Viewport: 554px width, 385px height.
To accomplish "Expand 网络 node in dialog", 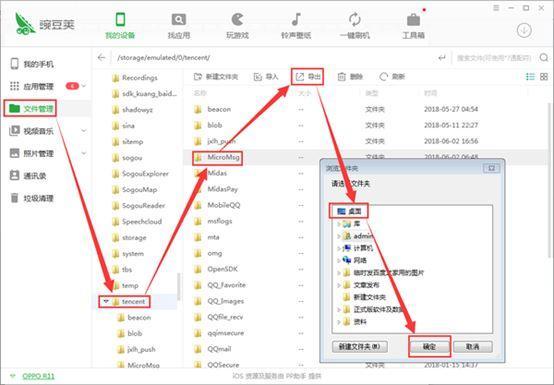I will point(339,260).
